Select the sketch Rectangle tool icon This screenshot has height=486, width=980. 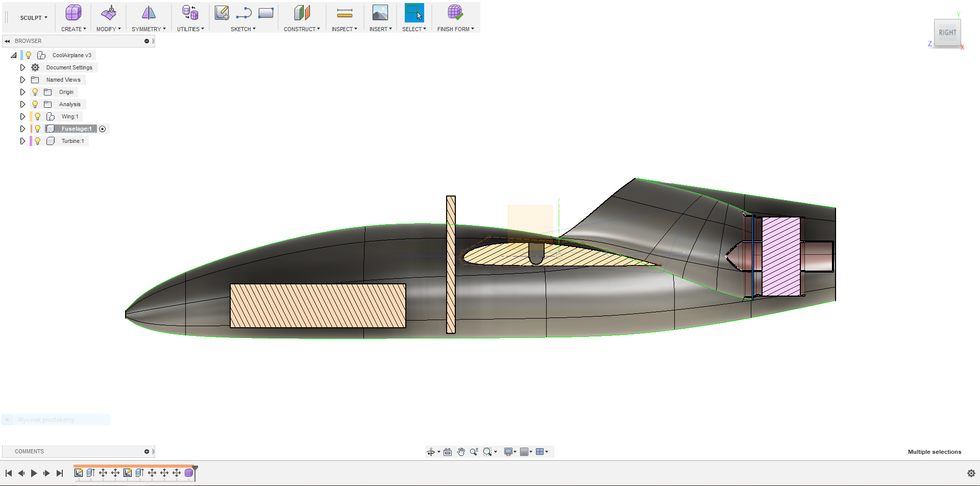(x=266, y=13)
